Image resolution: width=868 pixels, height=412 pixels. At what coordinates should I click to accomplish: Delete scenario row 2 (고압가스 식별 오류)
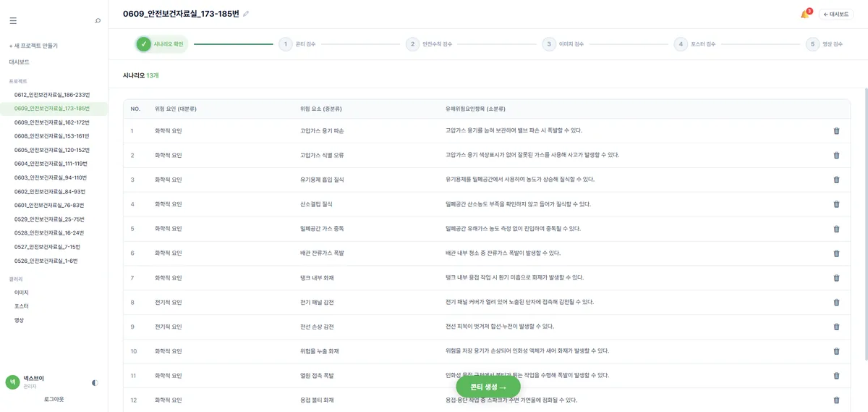836,155
